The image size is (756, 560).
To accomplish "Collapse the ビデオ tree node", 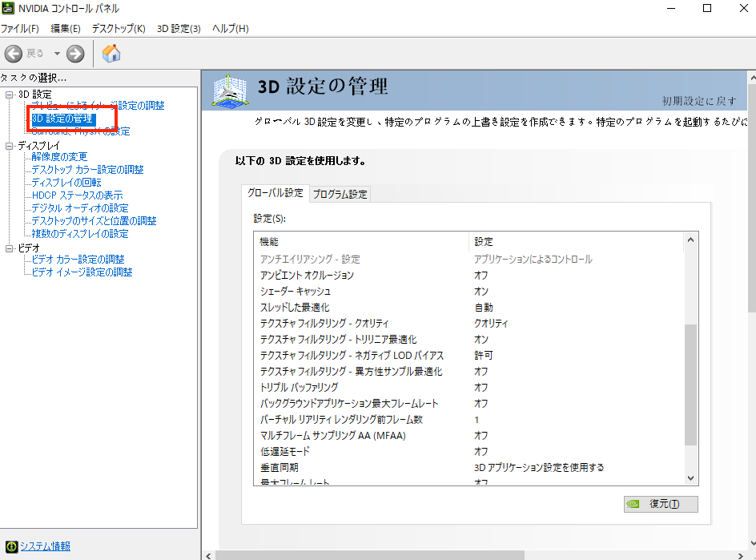I will coord(9,248).
